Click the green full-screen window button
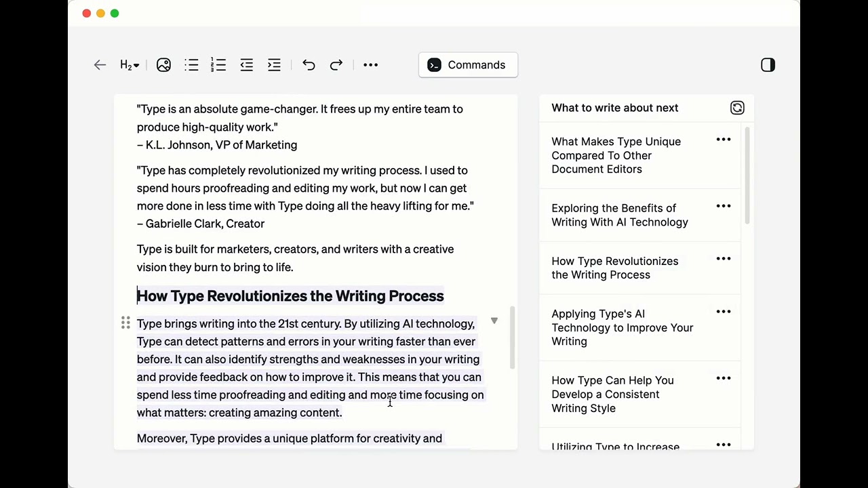This screenshot has height=488, width=868. [115, 14]
